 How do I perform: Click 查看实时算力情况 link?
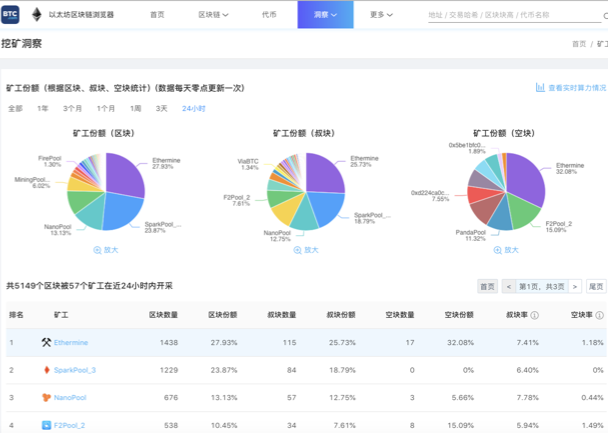[577, 88]
